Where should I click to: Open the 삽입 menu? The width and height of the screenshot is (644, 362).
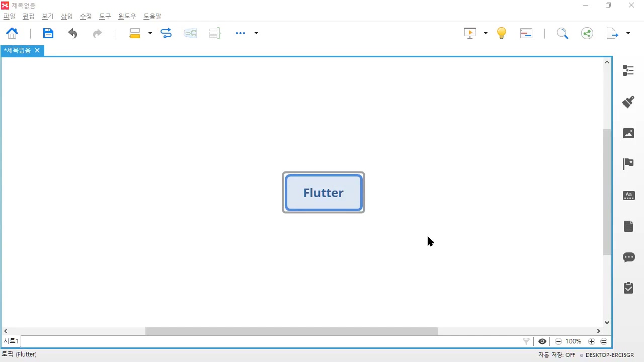point(66,16)
